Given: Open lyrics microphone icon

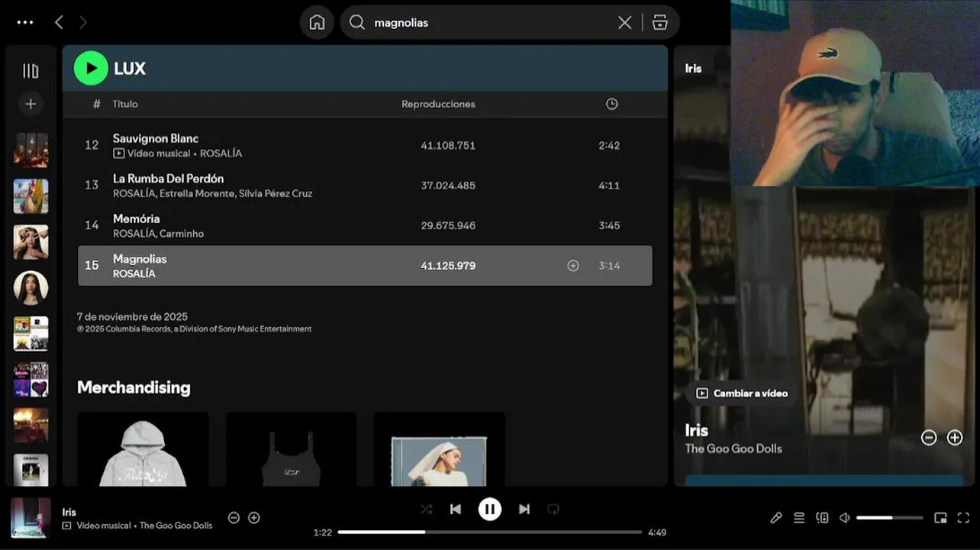Looking at the screenshot, I should click(x=776, y=518).
